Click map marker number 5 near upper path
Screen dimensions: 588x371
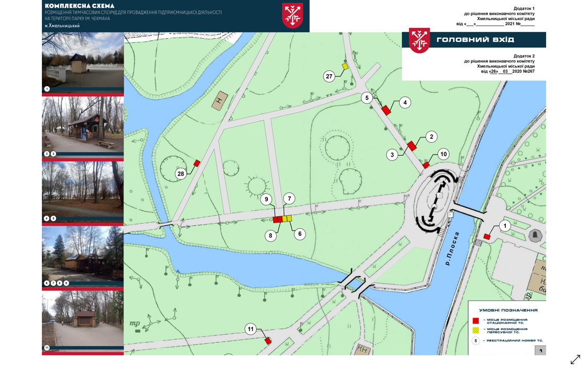(x=367, y=98)
